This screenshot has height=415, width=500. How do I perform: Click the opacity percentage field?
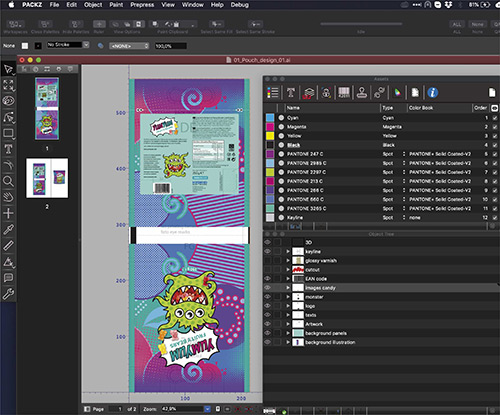(170, 46)
